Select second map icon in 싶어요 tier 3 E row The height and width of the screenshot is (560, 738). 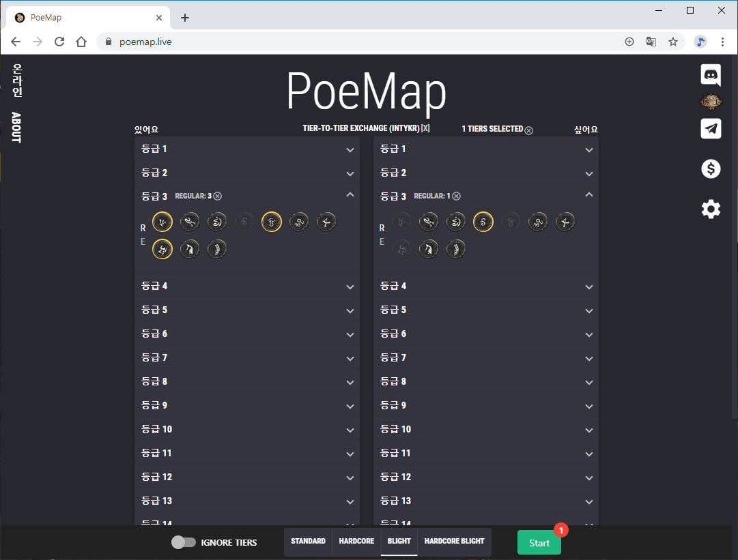(429, 249)
